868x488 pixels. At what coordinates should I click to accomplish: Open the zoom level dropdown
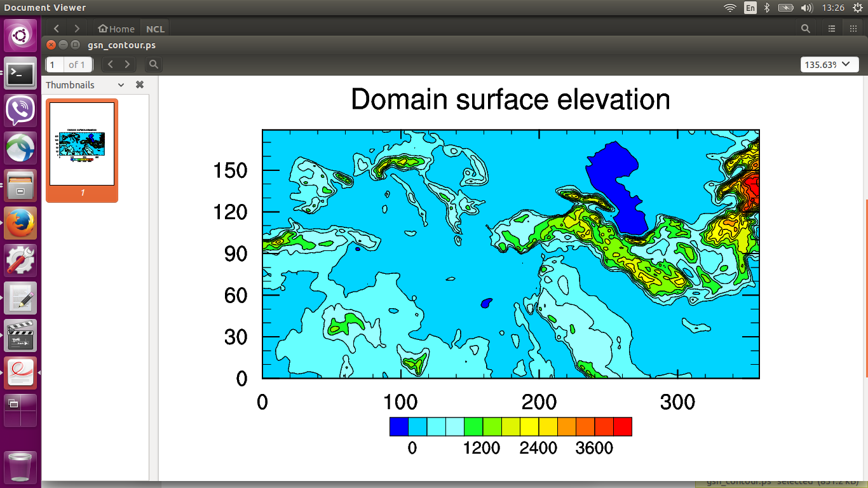click(x=829, y=64)
